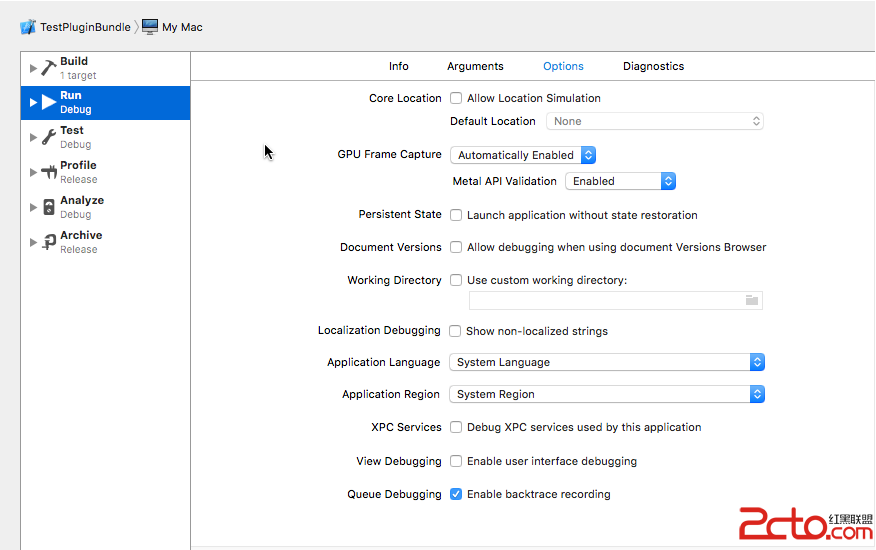876x550 pixels.
Task: Click folder icon for custom working directory
Action: tap(752, 300)
